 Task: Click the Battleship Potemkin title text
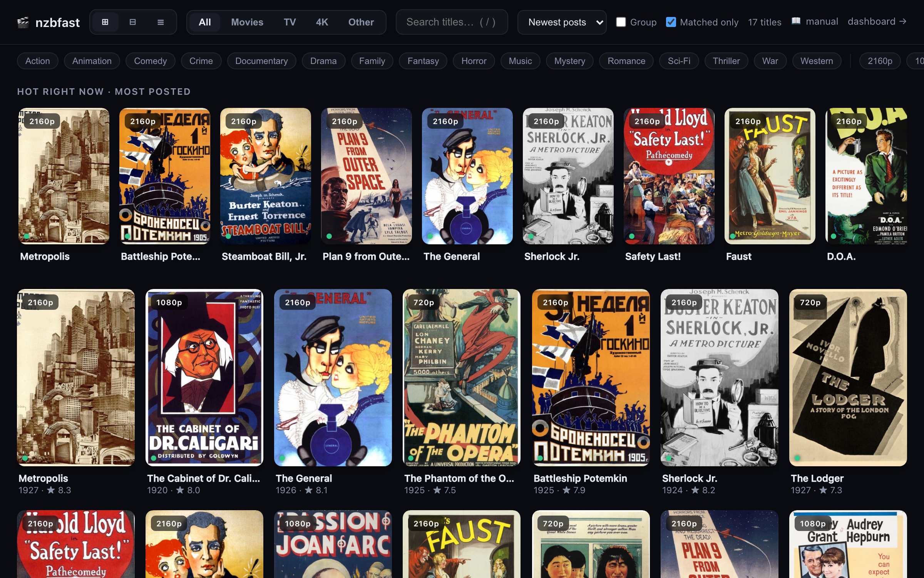[580, 478]
